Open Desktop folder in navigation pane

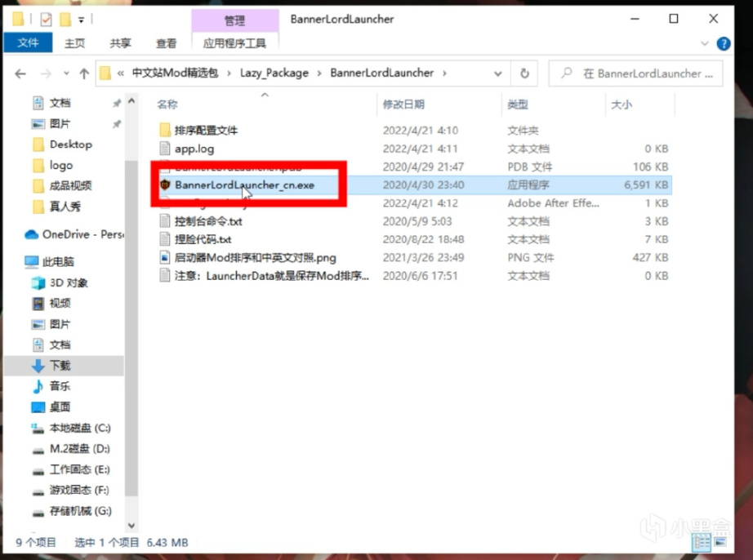click(x=70, y=144)
